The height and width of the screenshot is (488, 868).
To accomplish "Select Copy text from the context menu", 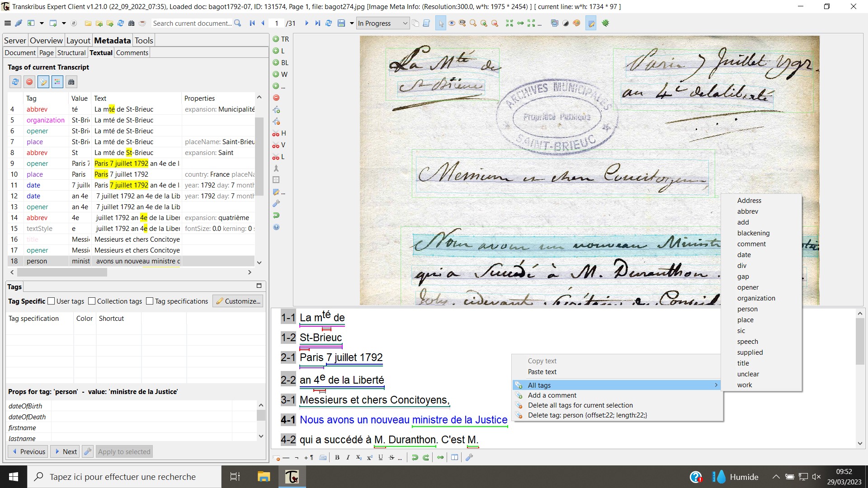I will pos(542,361).
